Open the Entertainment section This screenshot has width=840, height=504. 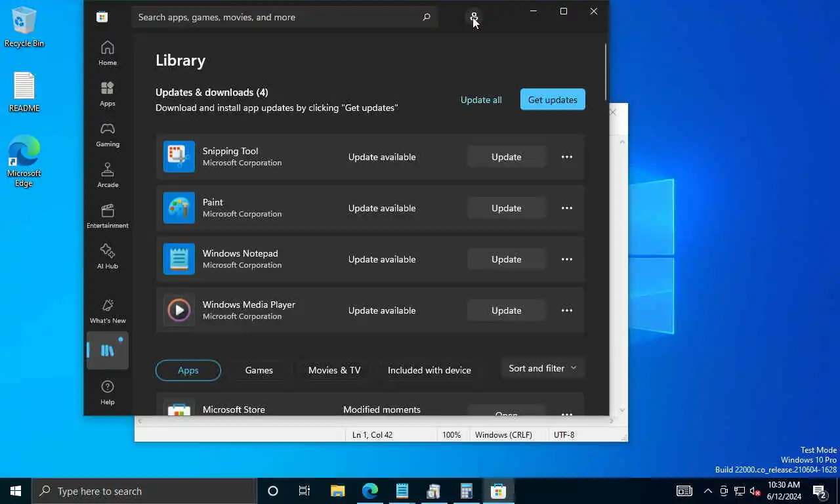click(x=108, y=216)
